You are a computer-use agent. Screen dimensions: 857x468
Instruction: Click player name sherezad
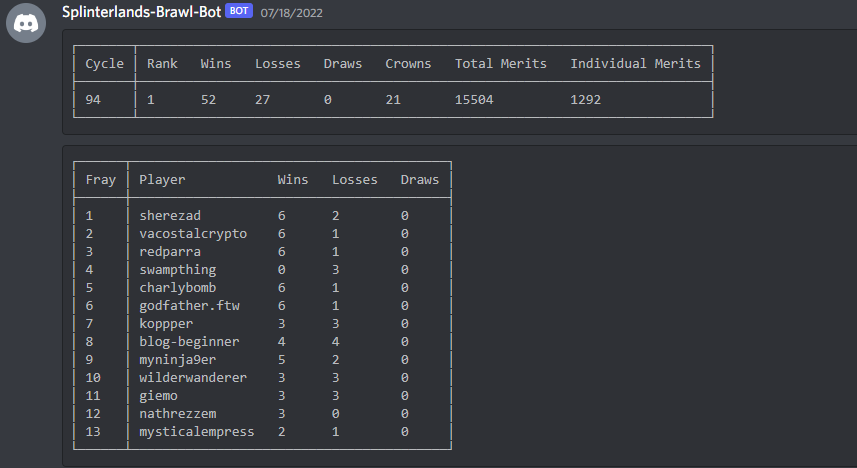170,215
